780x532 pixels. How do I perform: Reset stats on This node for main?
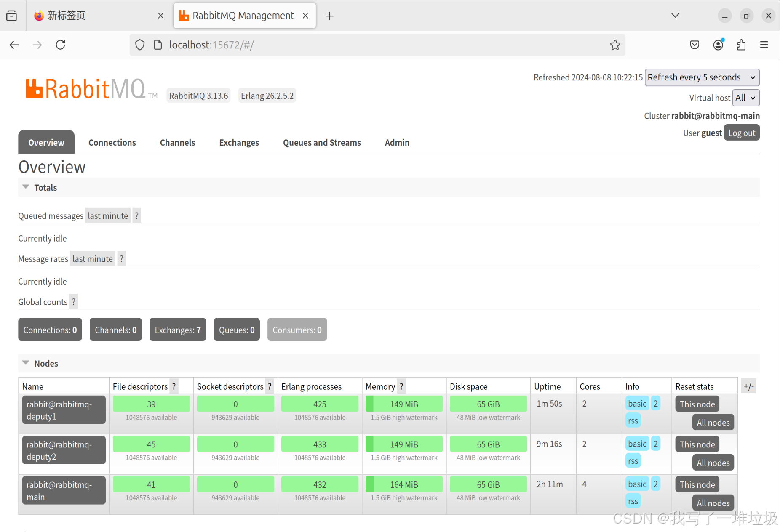[x=697, y=484]
